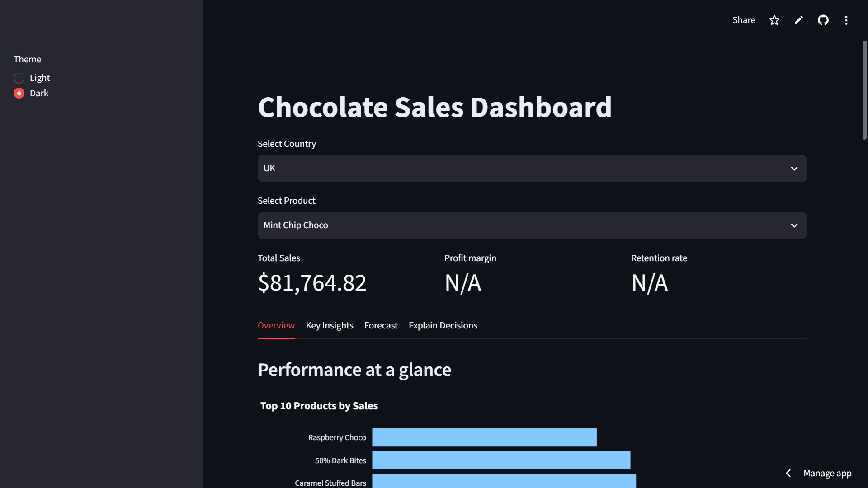Click the Share button

[744, 20]
